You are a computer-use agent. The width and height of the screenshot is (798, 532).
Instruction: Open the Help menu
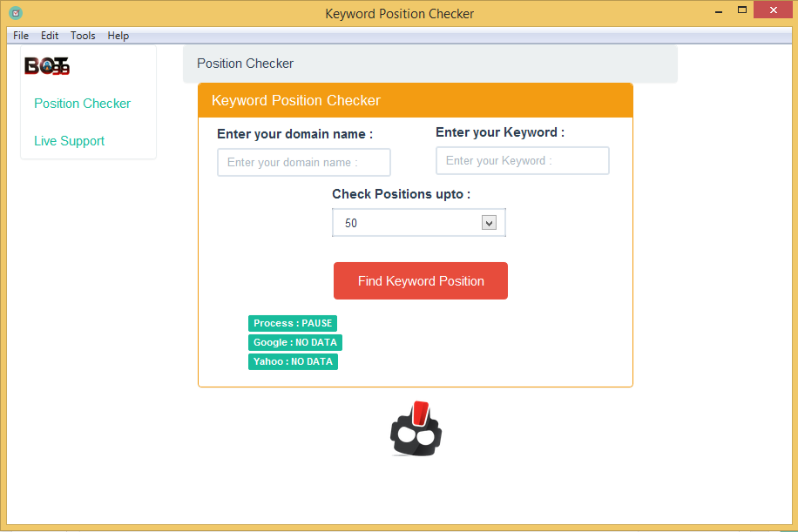point(118,36)
